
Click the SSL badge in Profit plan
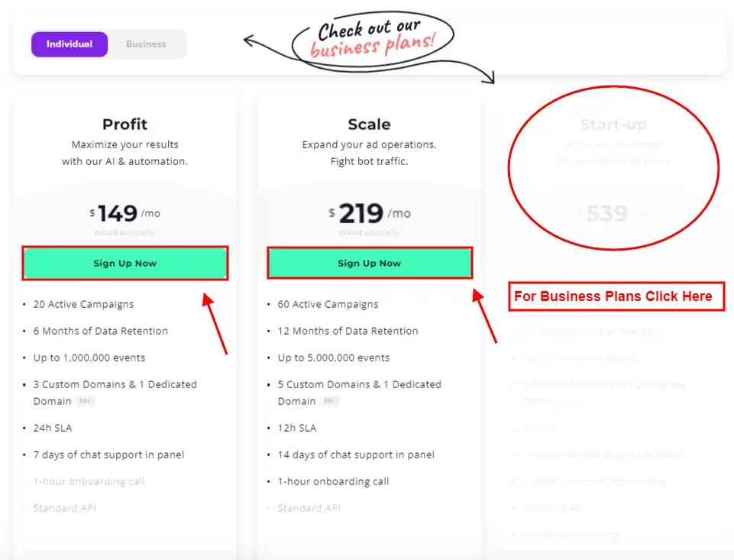85,401
